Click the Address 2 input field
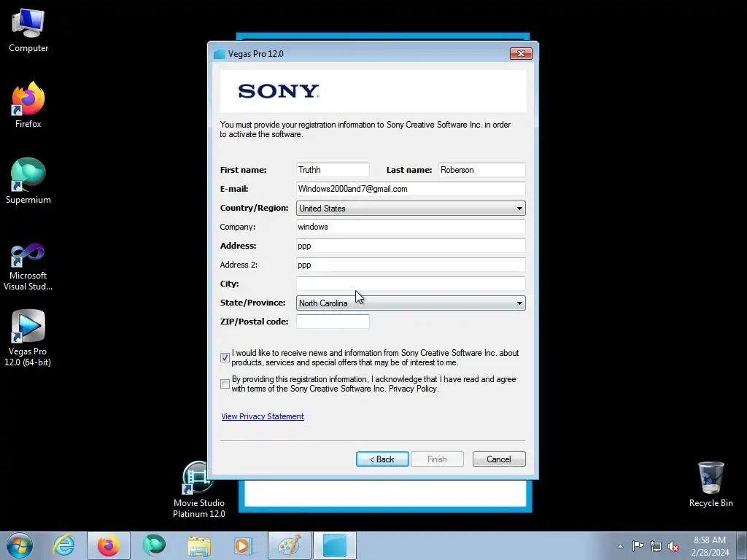Screen dimensions: 747x560 point(411,265)
